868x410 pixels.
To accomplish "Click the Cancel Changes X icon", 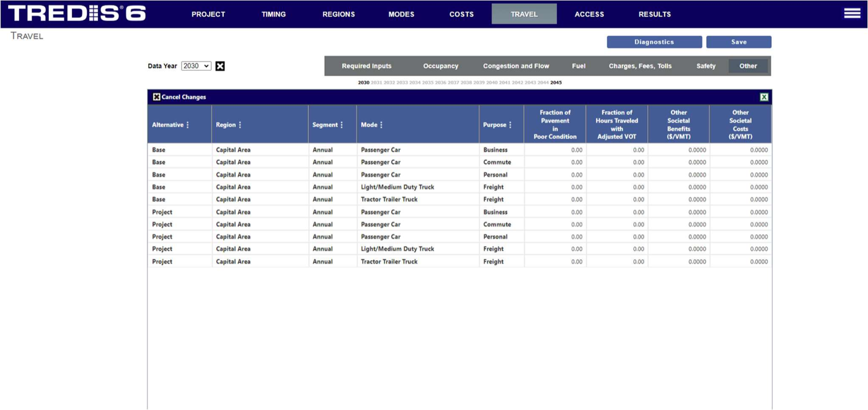I will 156,97.
